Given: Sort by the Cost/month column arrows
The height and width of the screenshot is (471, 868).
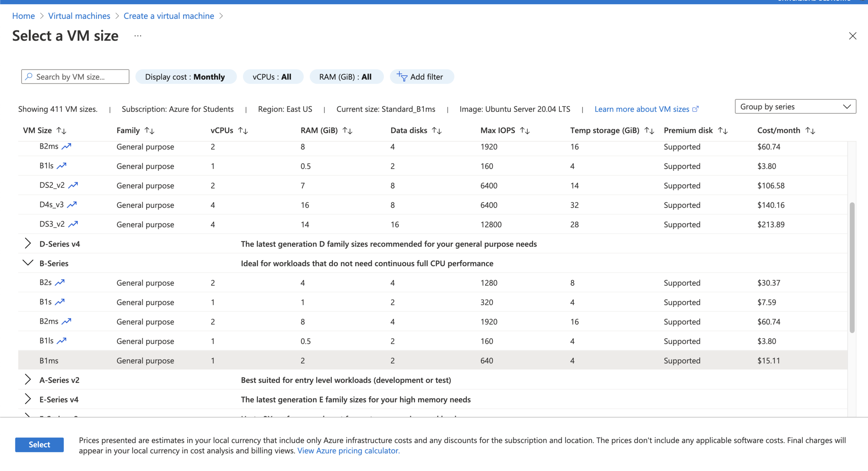Looking at the screenshot, I should pyautogui.click(x=810, y=130).
